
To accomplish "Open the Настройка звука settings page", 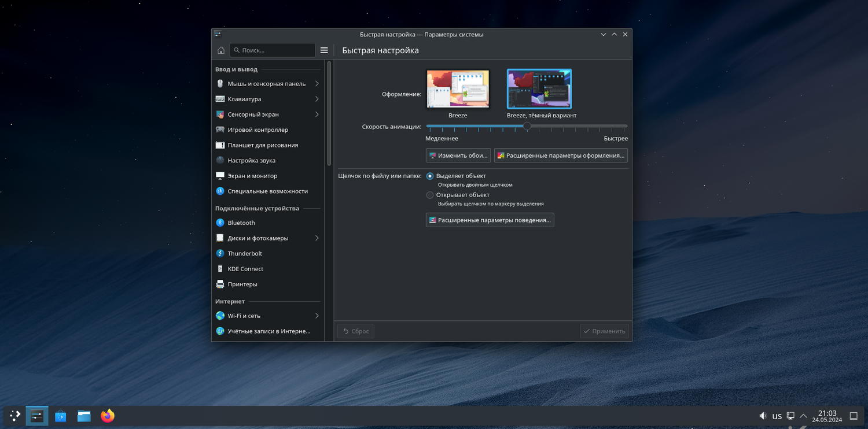I will (267, 160).
